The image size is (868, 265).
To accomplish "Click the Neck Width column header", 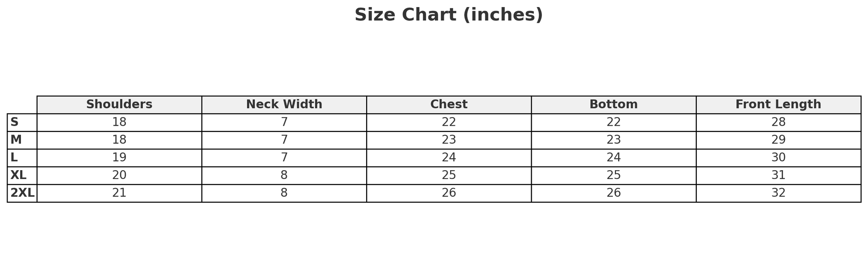I will (284, 105).
